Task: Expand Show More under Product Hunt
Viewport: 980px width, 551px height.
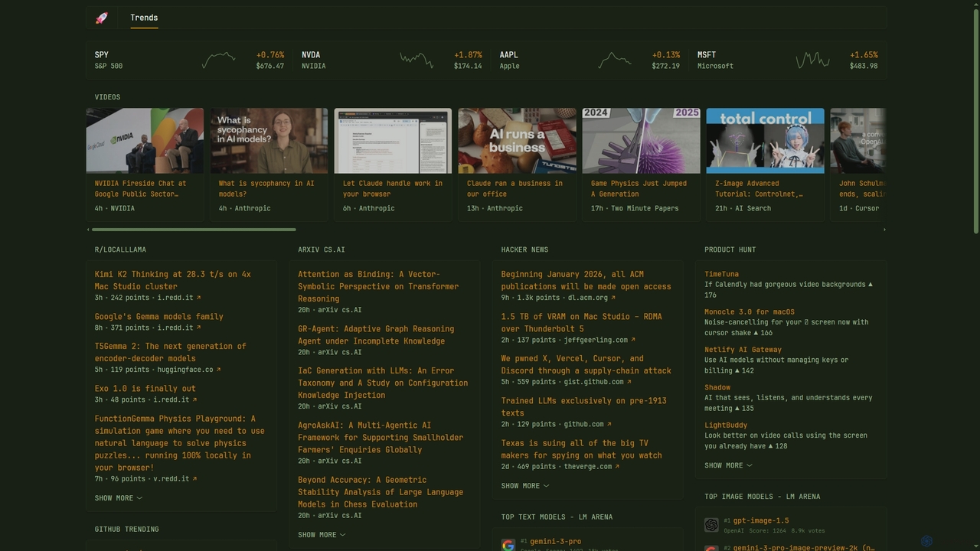Action: click(x=728, y=465)
